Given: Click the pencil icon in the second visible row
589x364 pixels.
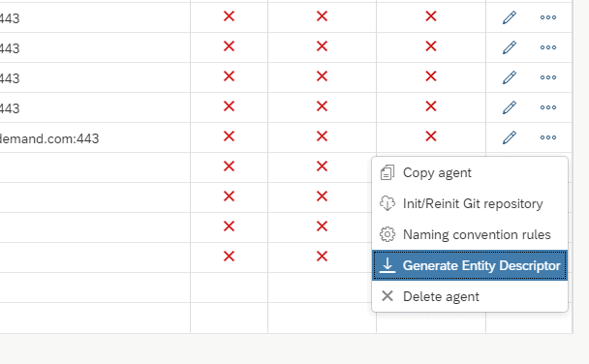Looking at the screenshot, I should pyautogui.click(x=510, y=47).
